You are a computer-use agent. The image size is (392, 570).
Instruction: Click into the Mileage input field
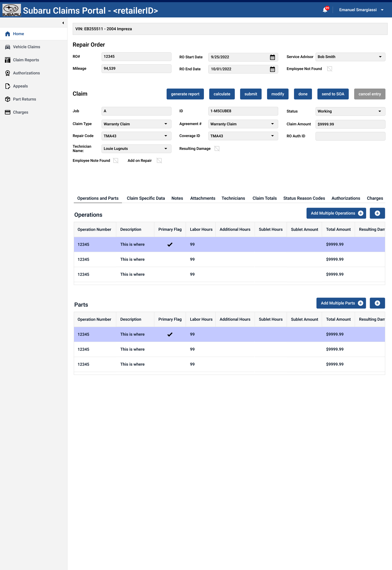pos(136,69)
